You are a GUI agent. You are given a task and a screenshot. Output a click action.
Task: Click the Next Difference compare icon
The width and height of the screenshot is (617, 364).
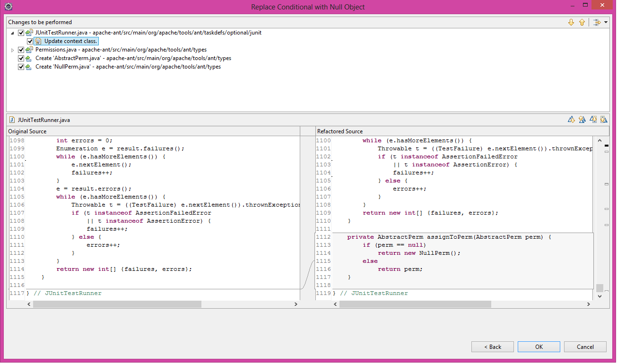tap(572, 120)
